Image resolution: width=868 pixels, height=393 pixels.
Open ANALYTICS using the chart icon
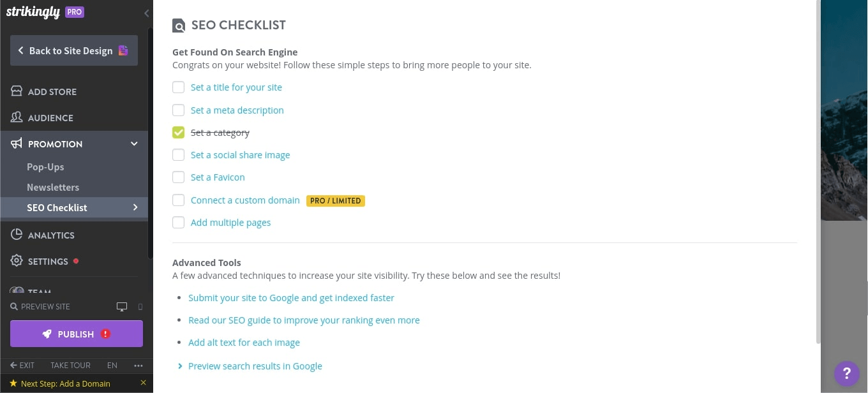[17, 235]
